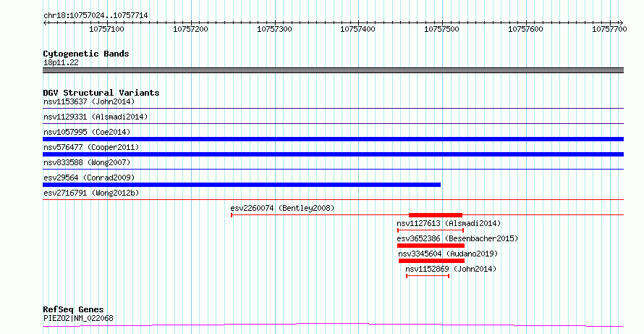Open variant nsv3345604 (Audano2019)
The image size is (644, 334).
pos(448,254)
